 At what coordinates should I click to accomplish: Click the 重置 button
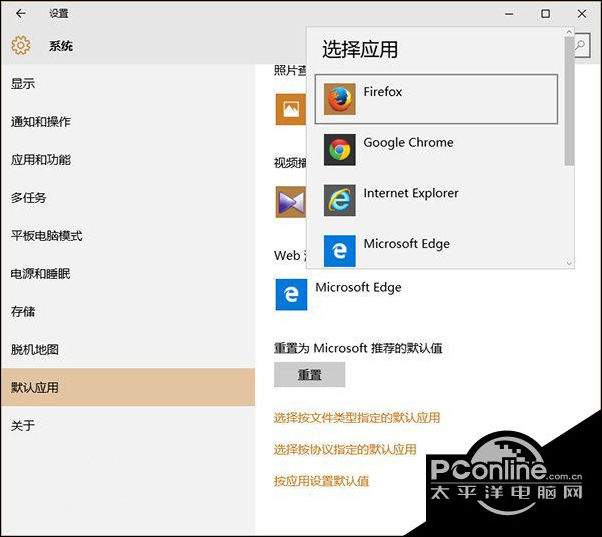click(x=309, y=375)
